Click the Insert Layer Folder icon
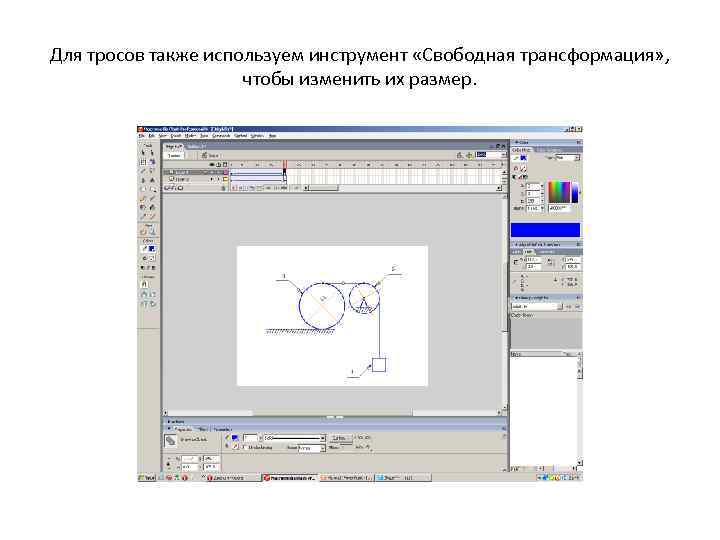This screenshot has height=540, width=720. click(x=180, y=188)
